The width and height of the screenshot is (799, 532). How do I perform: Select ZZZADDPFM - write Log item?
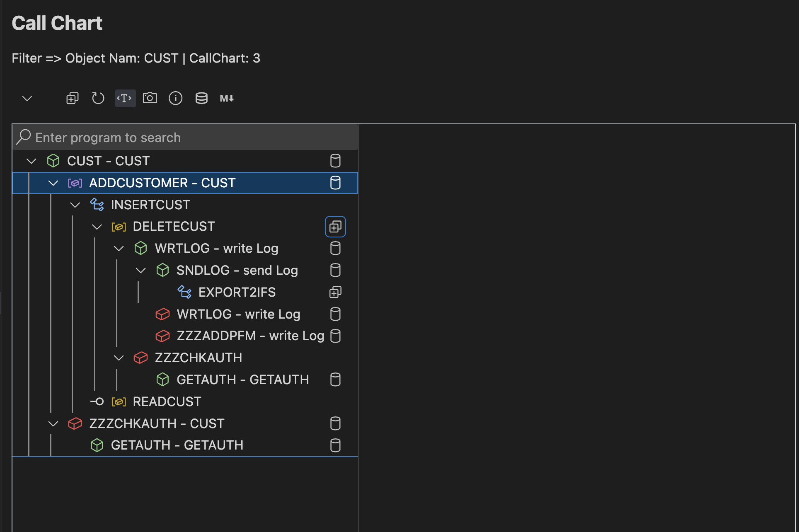[250, 336]
